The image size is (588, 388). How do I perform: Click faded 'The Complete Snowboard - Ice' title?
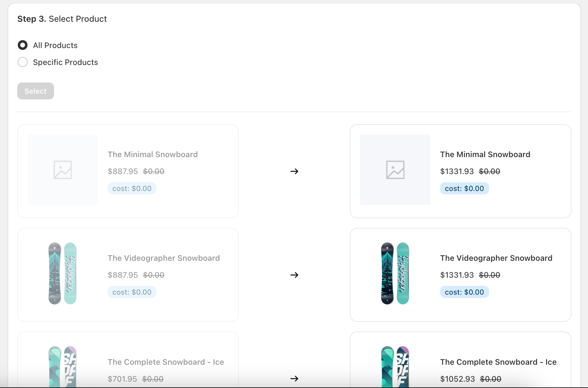[166, 362]
